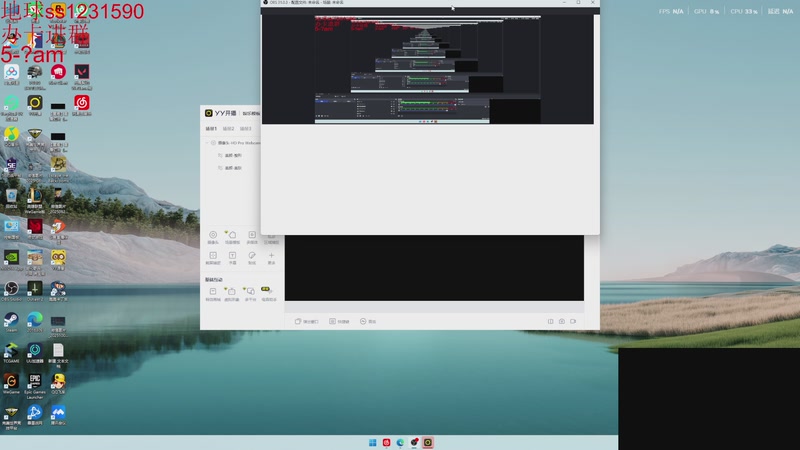800x450 pixels.
Task: Add a camera source in YY
Action: [213, 237]
